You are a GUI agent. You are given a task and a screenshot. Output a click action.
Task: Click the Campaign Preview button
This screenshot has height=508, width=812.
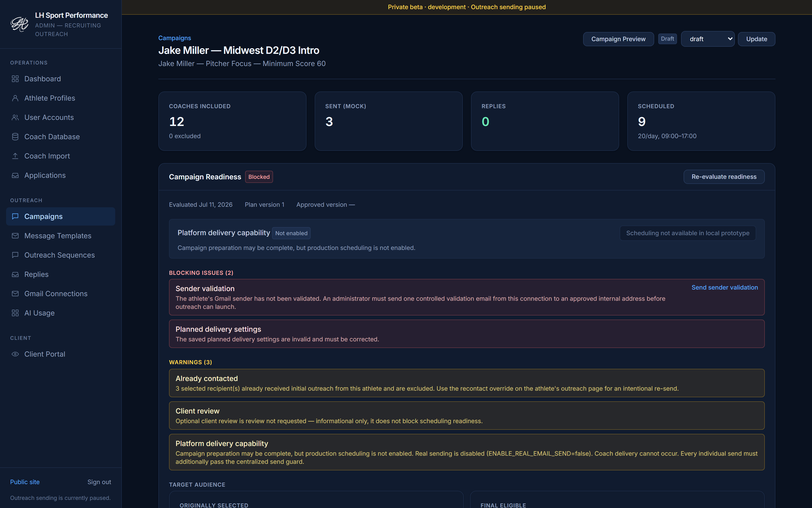pyautogui.click(x=618, y=39)
